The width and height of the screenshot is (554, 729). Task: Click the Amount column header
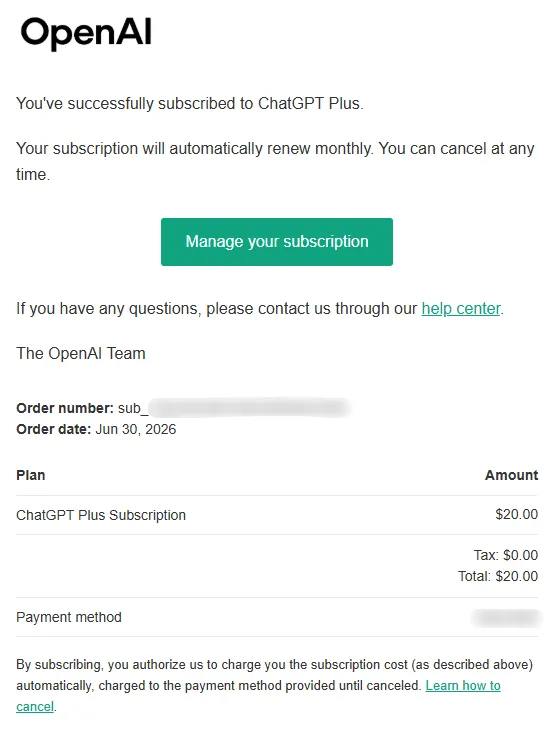(511, 475)
